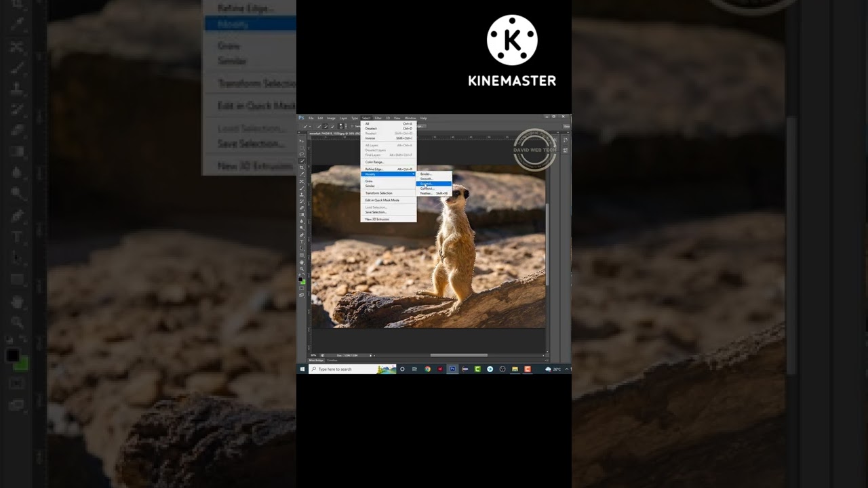Select the Gradient tool
Image resolution: width=868 pixels, height=488 pixels.
point(302,215)
